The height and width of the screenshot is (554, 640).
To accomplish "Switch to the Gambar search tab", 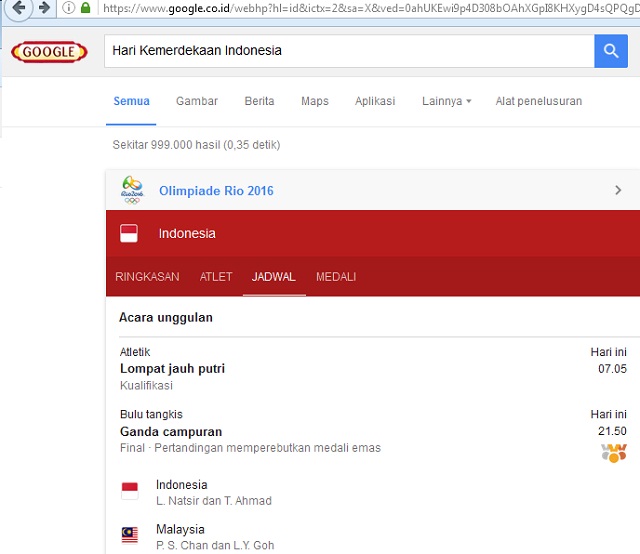I will (x=197, y=101).
